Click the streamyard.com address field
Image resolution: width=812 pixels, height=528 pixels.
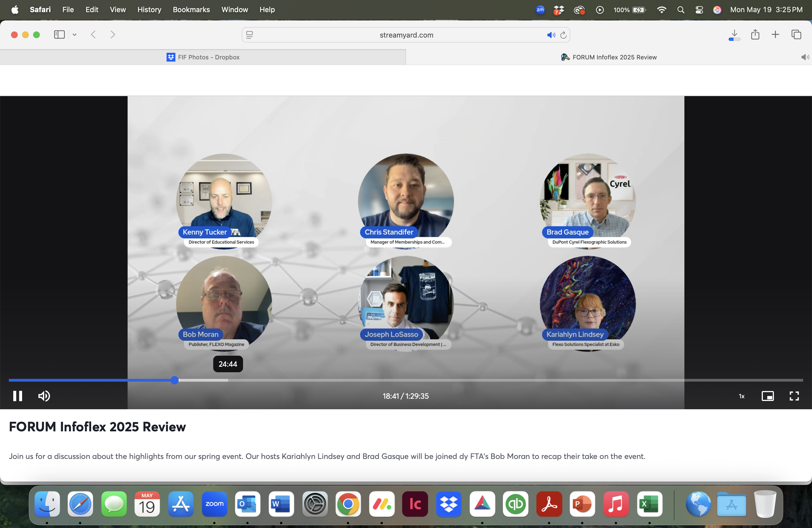click(x=406, y=35)
